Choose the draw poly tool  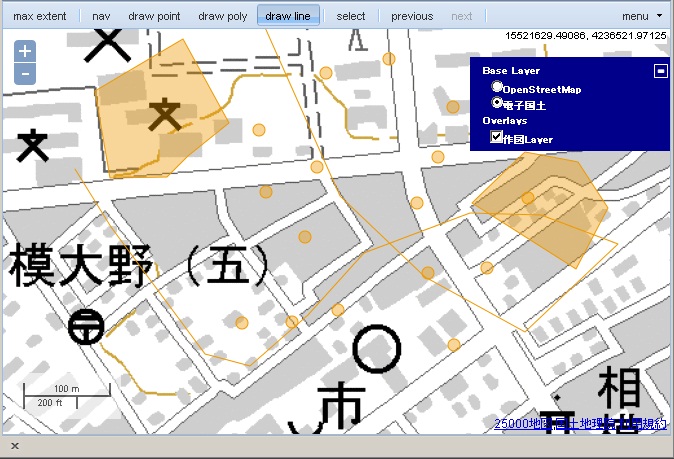point(222,16)
